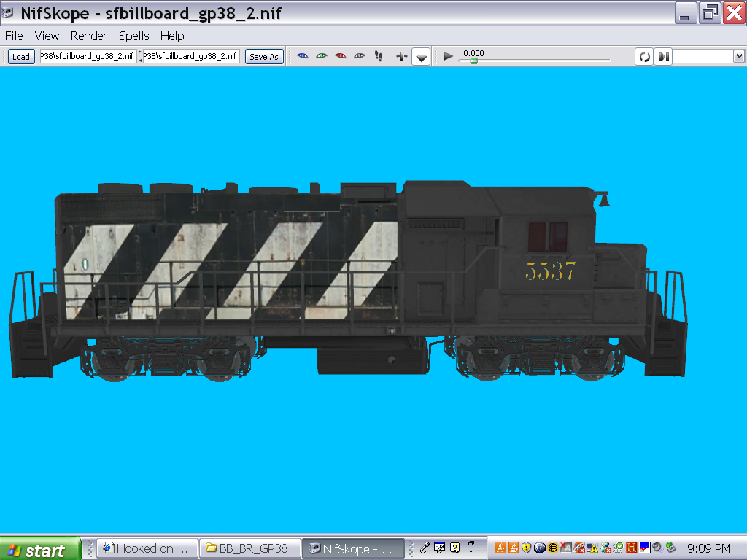Image resolution: width=747 pixels, height=560 pixels.
Task: Select the red eye view icon
Action: coord(340,56)
